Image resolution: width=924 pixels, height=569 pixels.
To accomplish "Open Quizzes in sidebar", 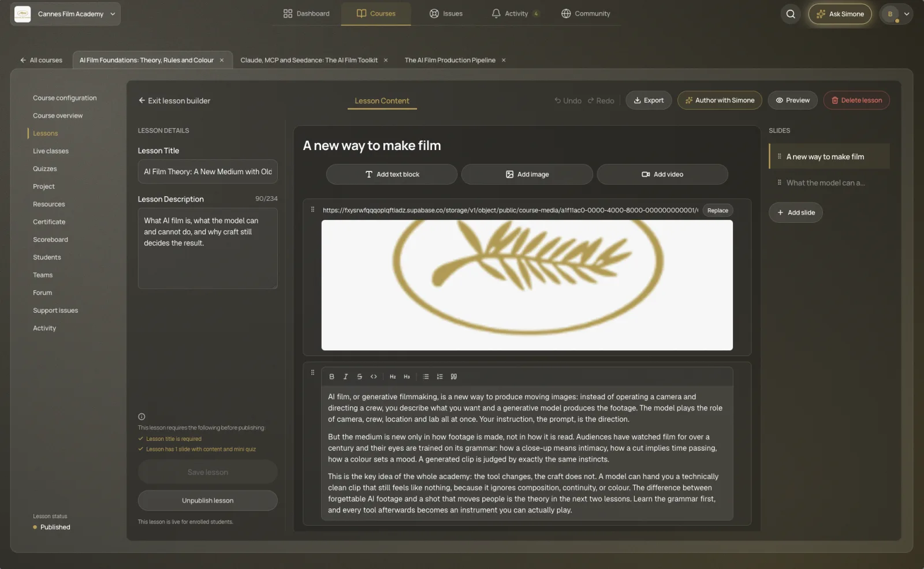I will pyautogui.click(x=45, y=169).
